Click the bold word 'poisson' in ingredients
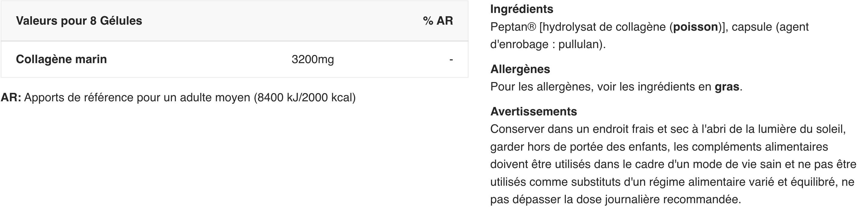The height and width of the screenshot is (214, 868). coord(696,27)
